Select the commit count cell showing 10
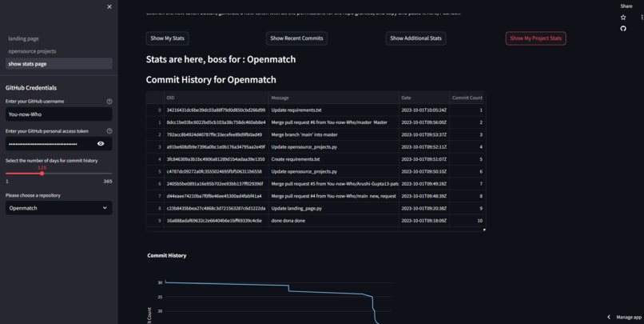644x324 pixels. pos(467,221)
